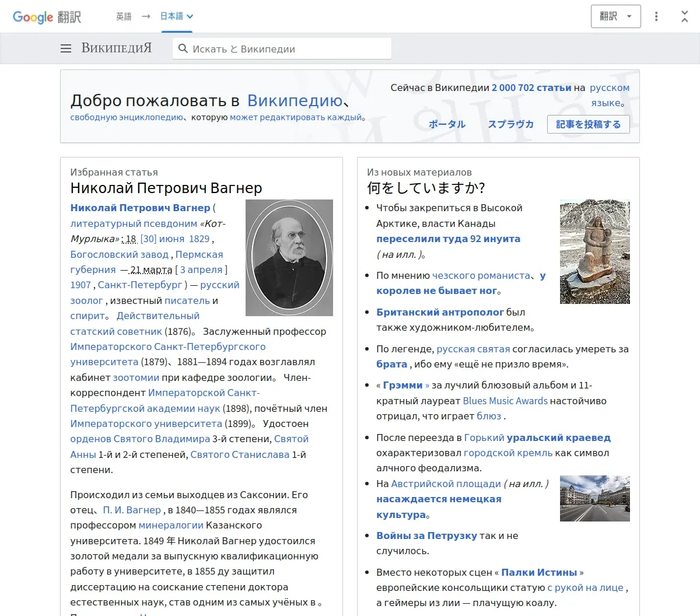Open the Blues Music Awards link

point(505,401)
